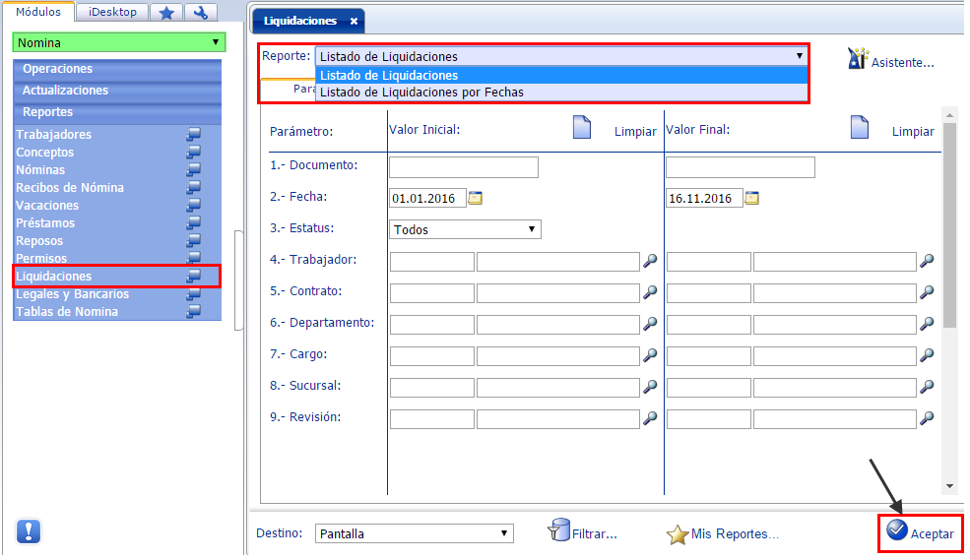Screen dimensions: 970x560
Task: Click the Valor Final clear page icon
Action: tap(860, 127)
